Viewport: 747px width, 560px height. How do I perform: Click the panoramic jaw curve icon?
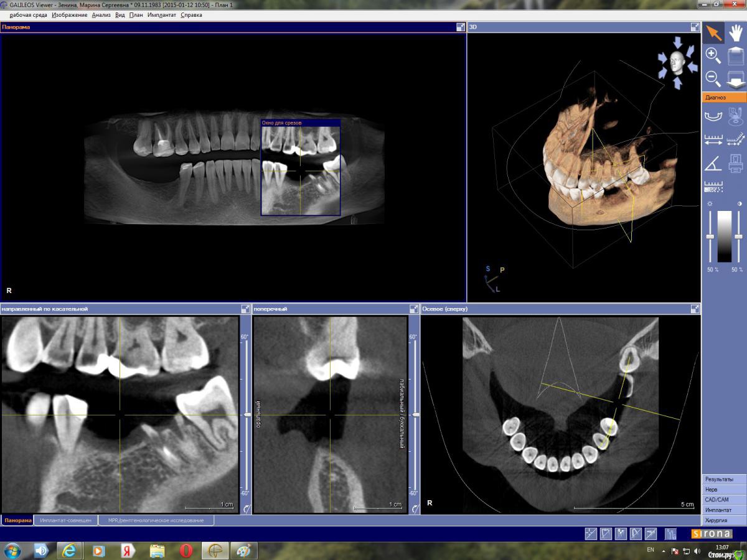(x=713, y=116)
